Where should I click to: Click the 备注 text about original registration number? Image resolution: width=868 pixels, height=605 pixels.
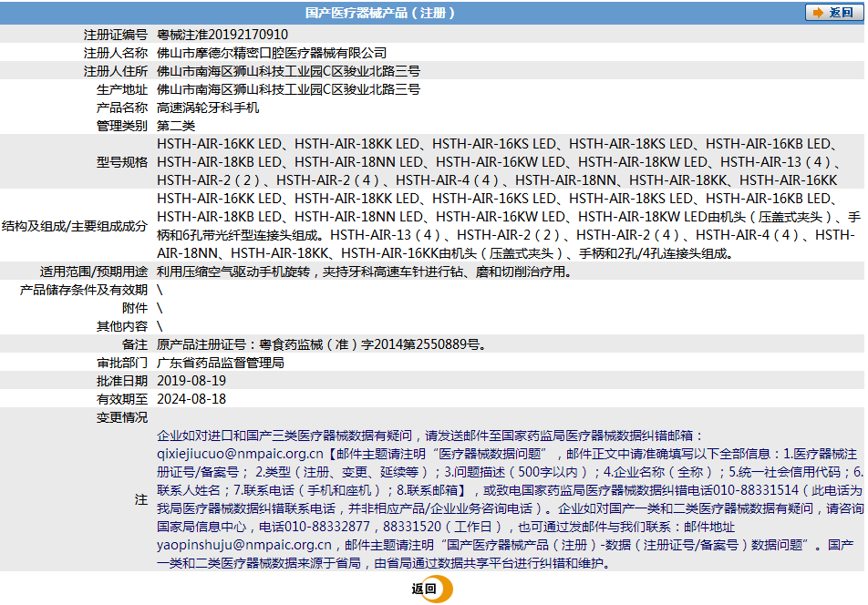tap(321, 344)
